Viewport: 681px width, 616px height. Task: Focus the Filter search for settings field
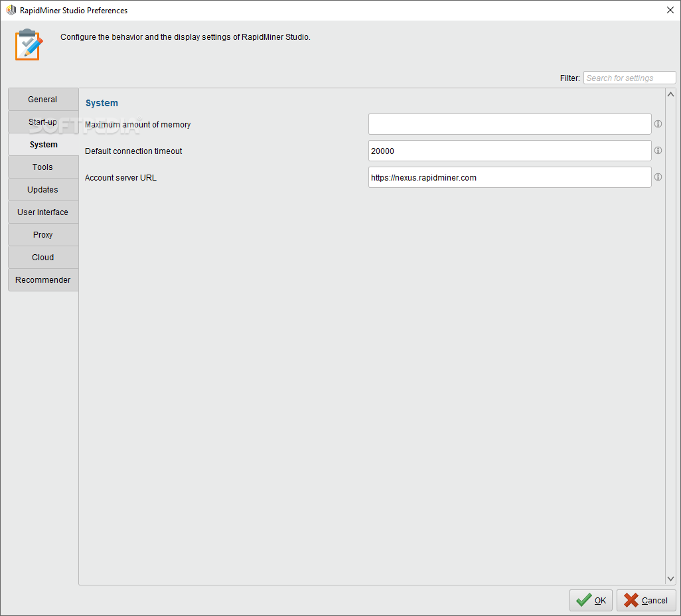(x=629, y=78)
